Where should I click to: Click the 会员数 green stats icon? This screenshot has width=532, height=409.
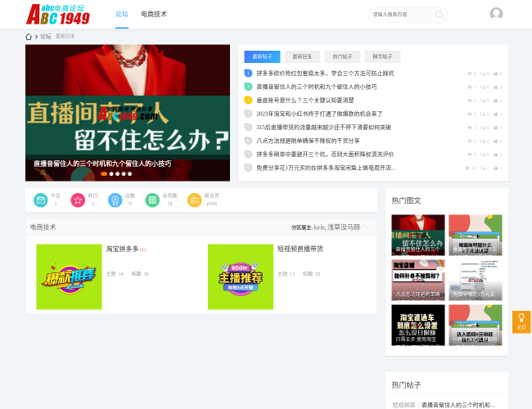(152, 200)
